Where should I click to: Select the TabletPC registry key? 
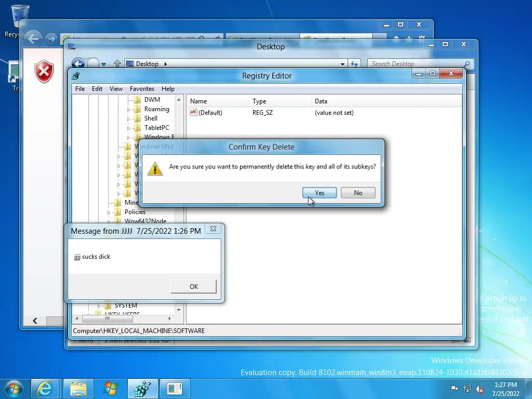click(x=156, y=128)
